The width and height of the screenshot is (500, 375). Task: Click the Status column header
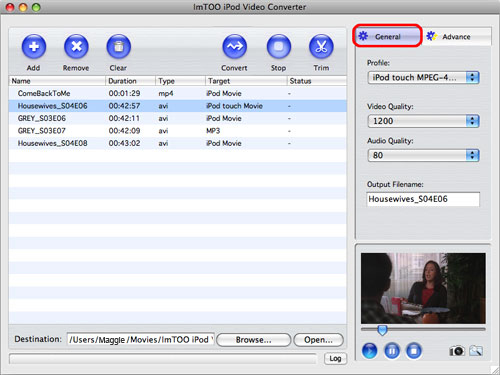tap(317, 81)
